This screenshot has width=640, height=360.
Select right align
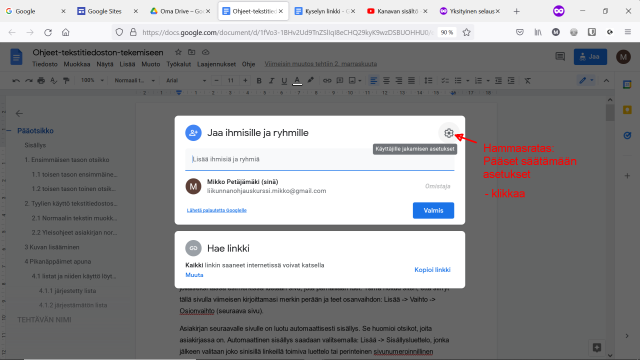(x=399, y=81)
